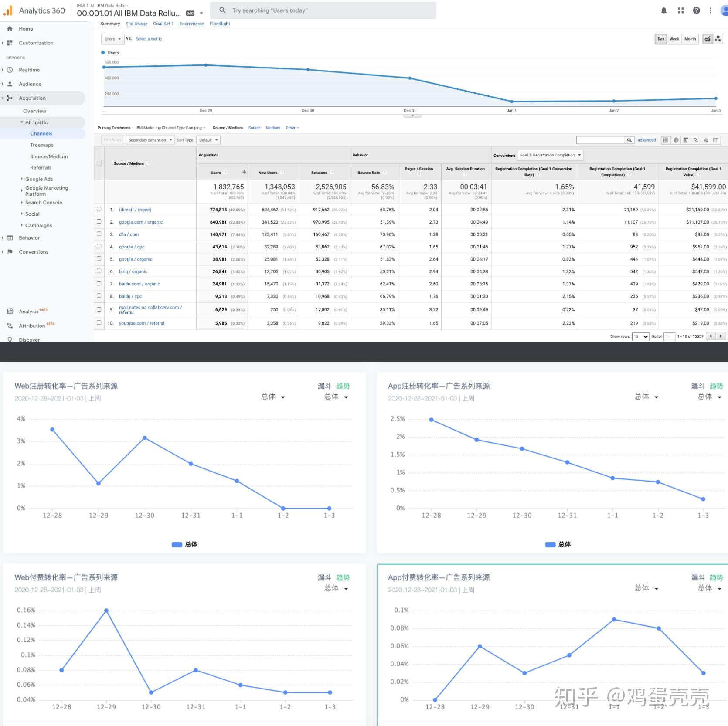Screen dimensions: 728x726
Task: Open the Other primary dimension dropdown
Action: pyautogui.click(x=293, y=128)
